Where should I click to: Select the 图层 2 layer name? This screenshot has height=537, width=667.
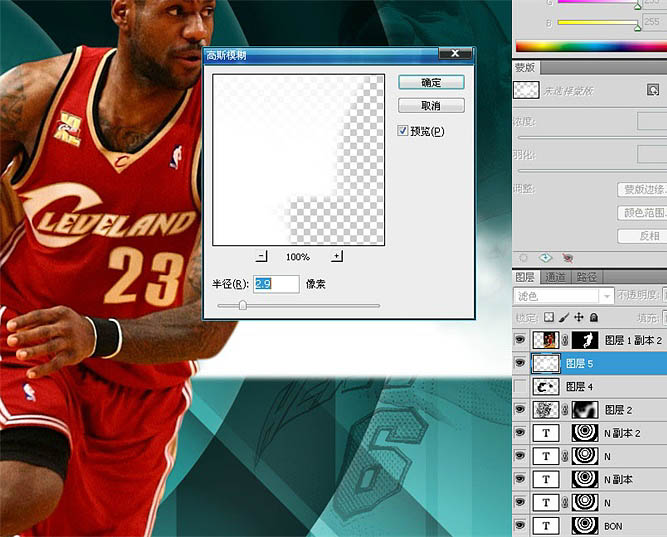click(618, 410)
